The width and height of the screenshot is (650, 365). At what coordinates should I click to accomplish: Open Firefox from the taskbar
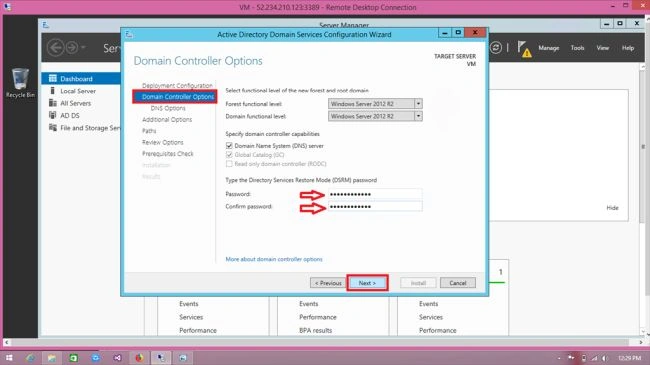(139, 358)
